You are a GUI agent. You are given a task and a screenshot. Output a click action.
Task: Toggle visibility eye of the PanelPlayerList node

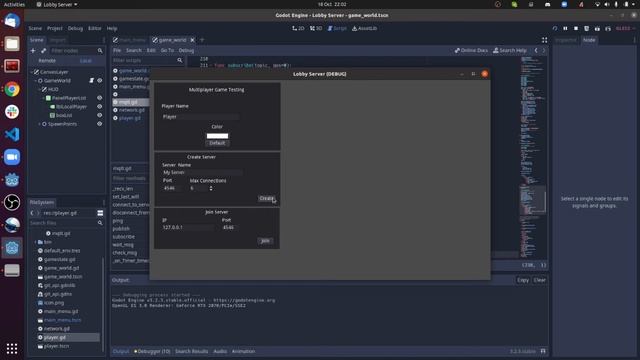click(99, 98)
